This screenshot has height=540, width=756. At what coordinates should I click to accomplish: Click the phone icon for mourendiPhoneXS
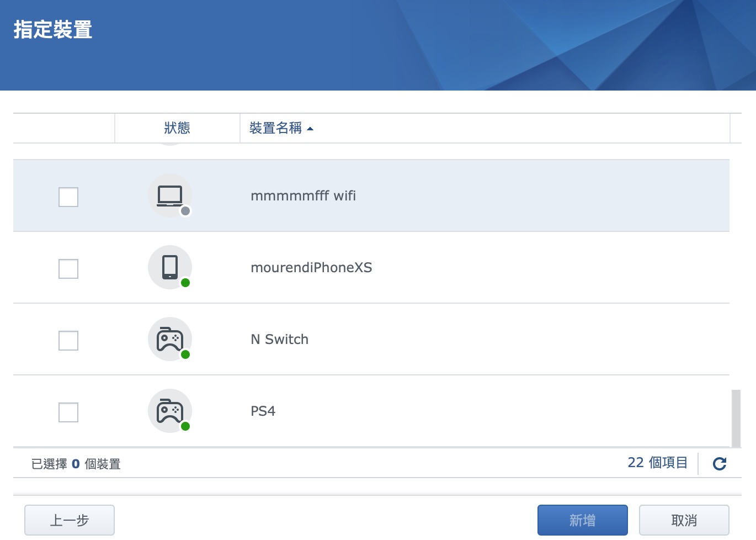[170, 267]
